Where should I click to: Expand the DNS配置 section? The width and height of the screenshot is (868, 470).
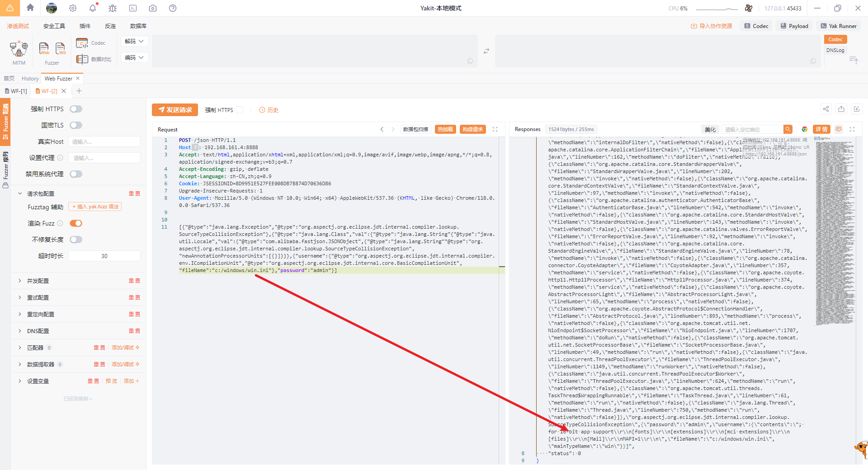[x=20, y=331]
